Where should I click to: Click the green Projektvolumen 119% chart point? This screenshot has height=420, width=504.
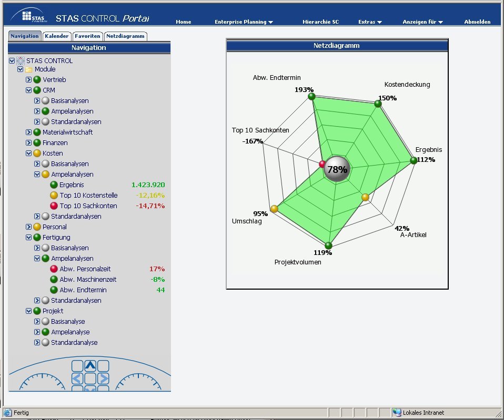click(328, 245)
